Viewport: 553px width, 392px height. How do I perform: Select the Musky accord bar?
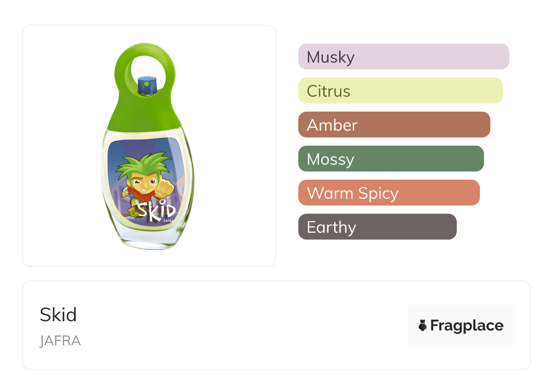click(404, 57)
